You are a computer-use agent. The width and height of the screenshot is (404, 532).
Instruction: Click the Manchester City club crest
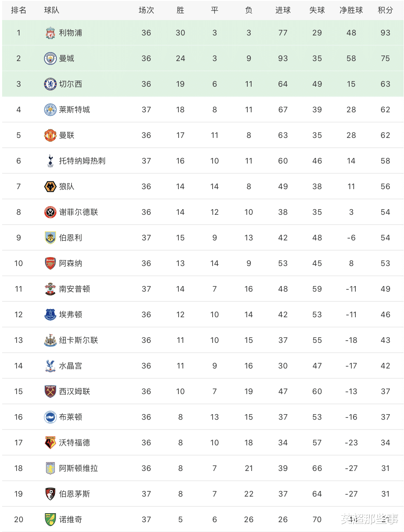pos(50,58)
